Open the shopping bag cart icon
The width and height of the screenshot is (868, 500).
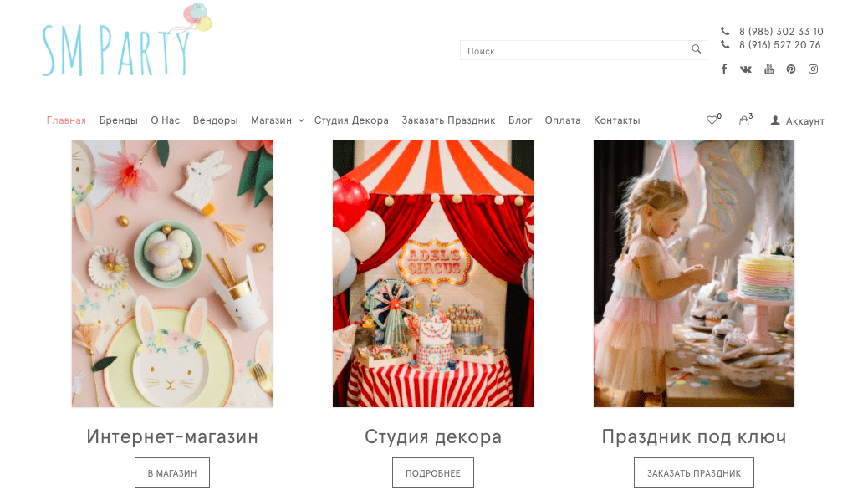[746, 120]
